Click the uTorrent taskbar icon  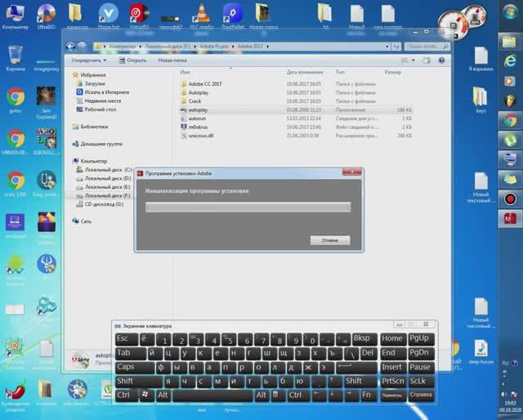(510, 140)
